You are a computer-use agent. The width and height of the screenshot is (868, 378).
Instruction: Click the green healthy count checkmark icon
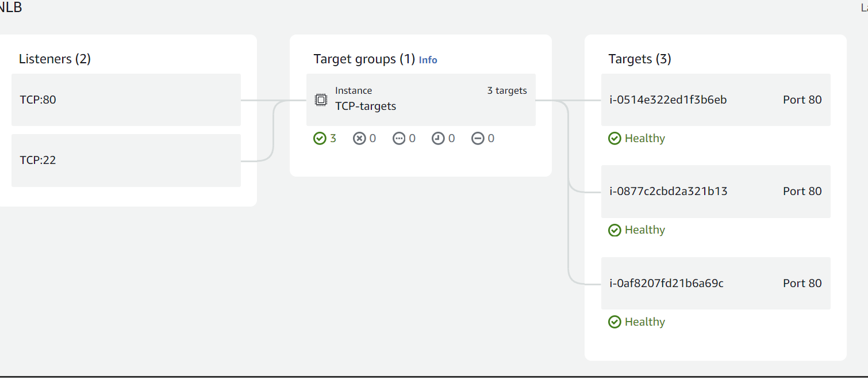(320, 139)
